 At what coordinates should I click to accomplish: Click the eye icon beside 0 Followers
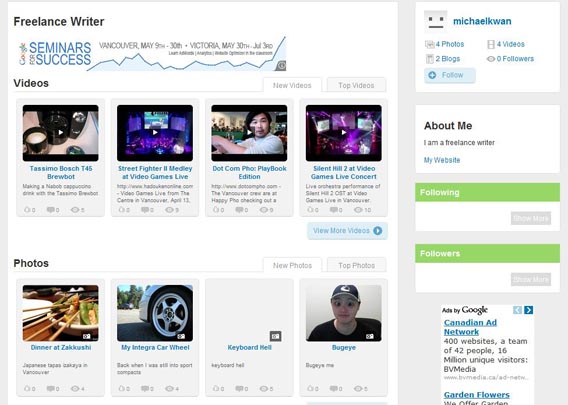click(491, 59)
